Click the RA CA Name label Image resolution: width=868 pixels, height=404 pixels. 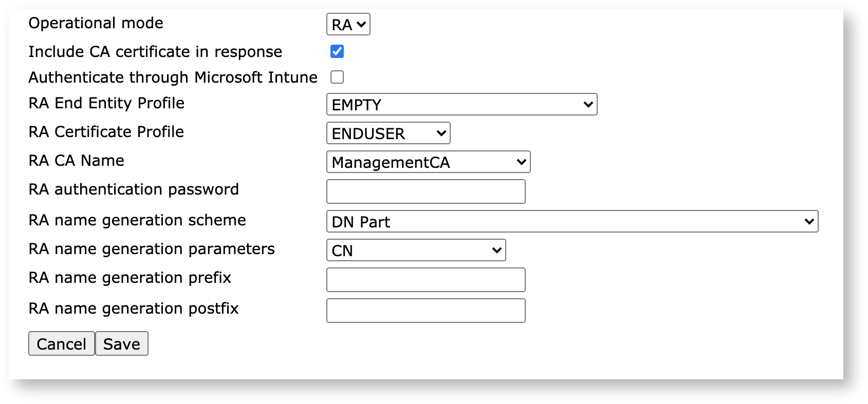[x=76, y=161]
